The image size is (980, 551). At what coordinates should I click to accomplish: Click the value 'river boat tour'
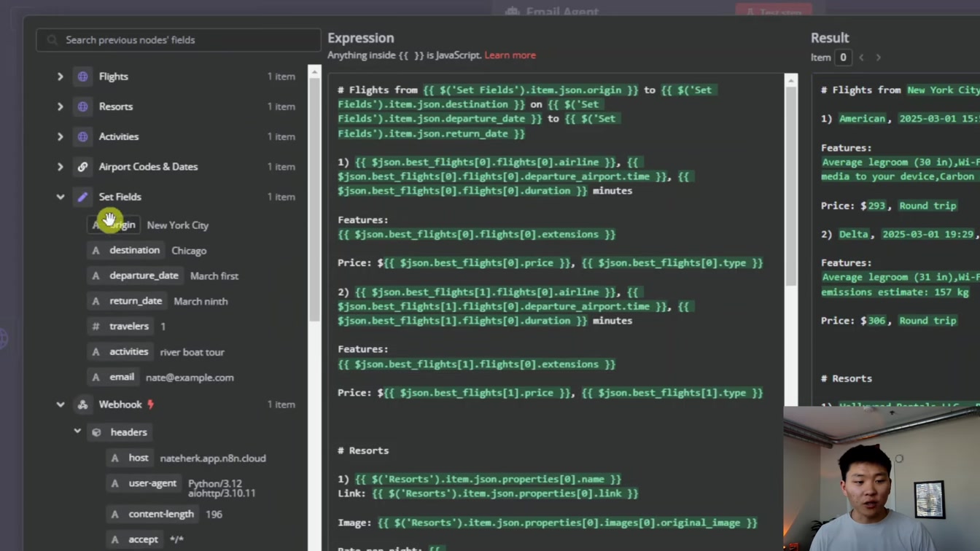pyautogui.click(x=192, y=352)
